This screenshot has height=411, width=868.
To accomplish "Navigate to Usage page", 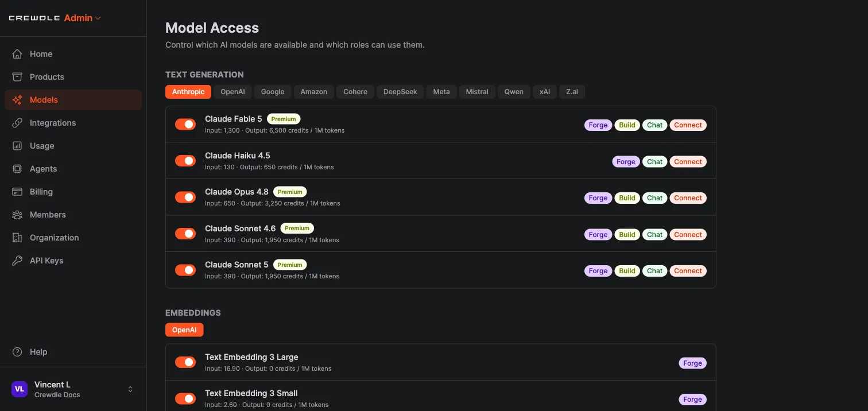I will click(73, 146).
